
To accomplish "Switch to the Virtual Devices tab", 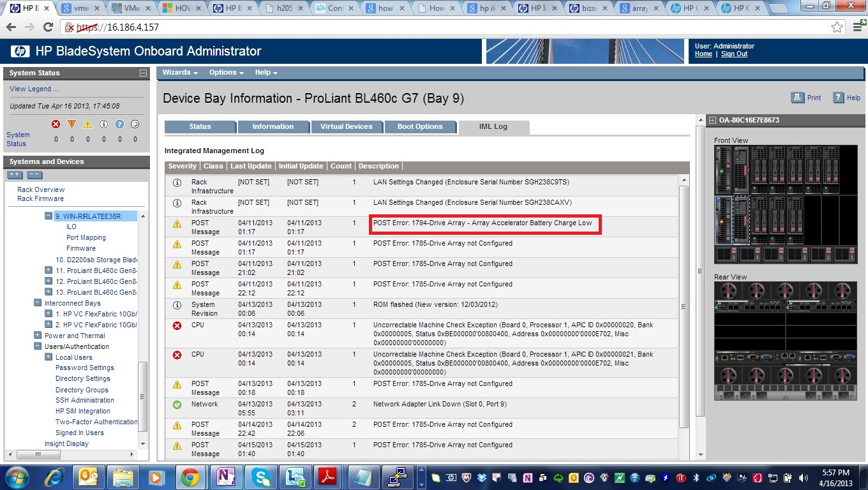I will (x=347, y=126).
